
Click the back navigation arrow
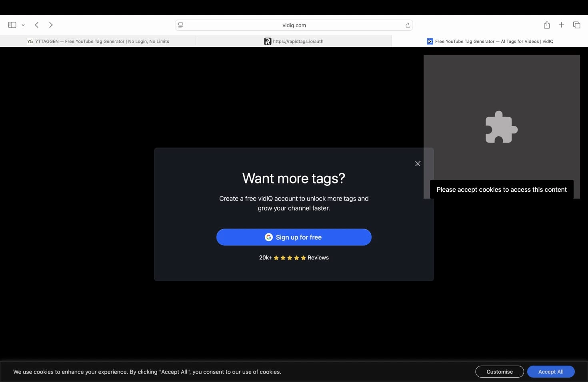pyautogui.click(x=36, y=25)
